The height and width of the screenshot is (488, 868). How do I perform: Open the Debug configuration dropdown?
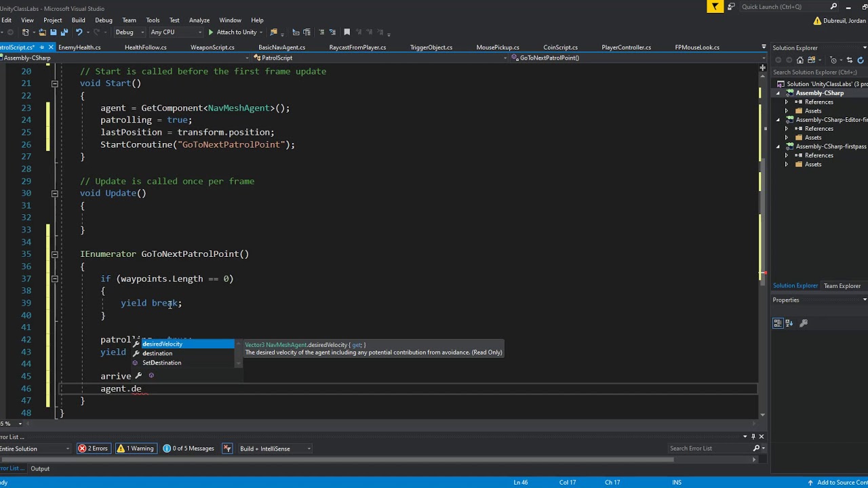[129, 32]
